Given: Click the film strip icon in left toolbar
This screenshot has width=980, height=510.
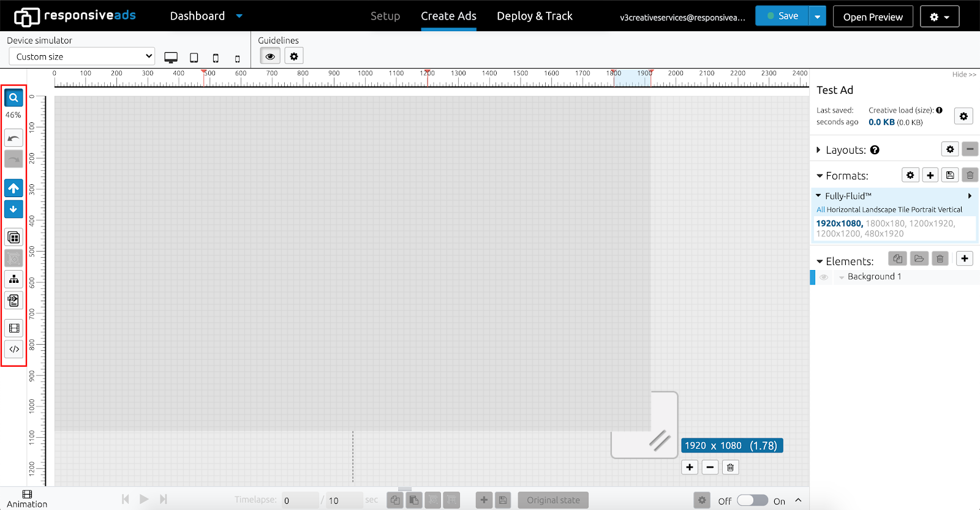Looking at the screenshot, I should point(13,328).
